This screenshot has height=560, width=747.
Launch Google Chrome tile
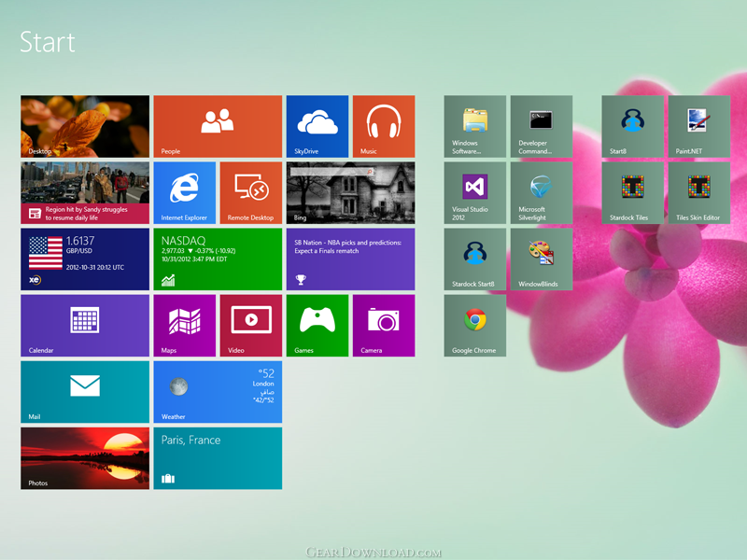click(475, 326)
